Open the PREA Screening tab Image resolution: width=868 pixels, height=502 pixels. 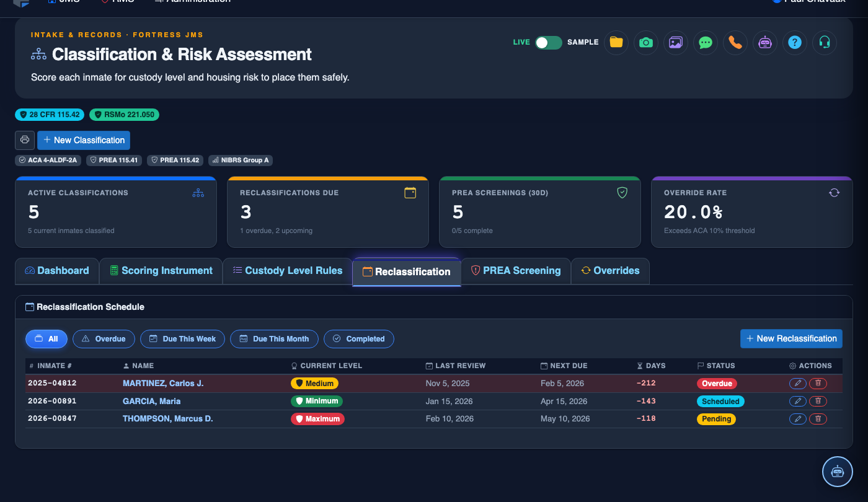pos(516,271)
